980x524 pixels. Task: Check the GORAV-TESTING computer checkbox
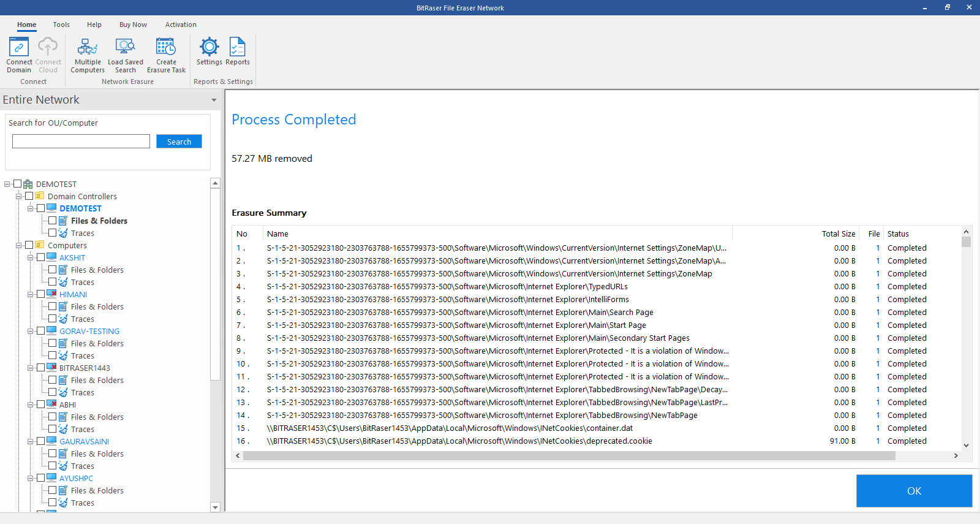tap(40, 331)
